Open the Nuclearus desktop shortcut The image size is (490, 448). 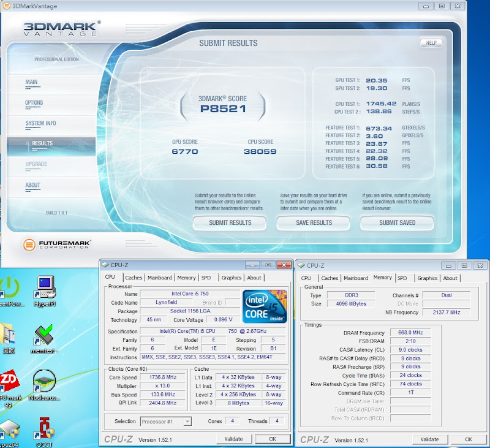44,385
